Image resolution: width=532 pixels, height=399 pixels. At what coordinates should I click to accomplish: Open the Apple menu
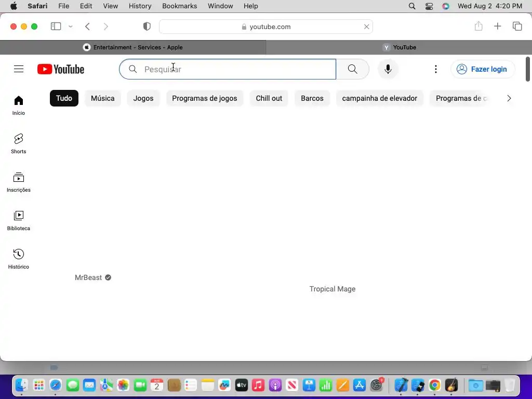pos(14,6)
